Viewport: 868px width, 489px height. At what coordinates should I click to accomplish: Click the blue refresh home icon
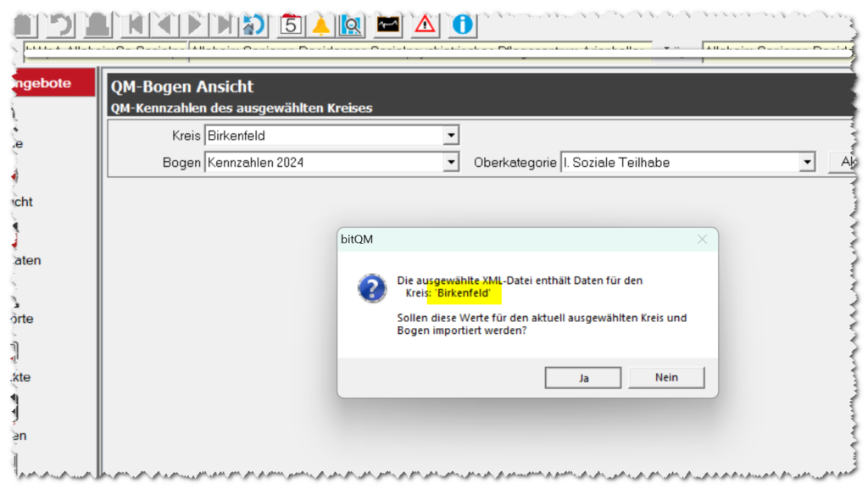pyautogui.click(x=253, y=25)
